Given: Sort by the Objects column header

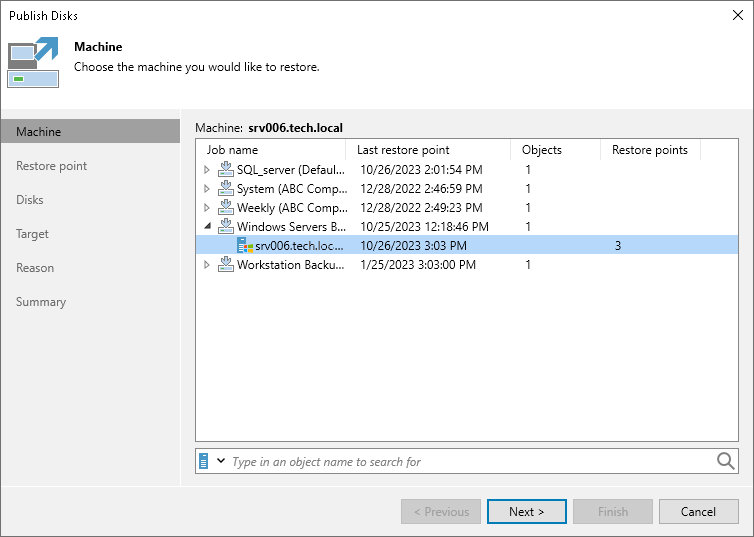Looking at the screenshot, I should coord(555,150).
